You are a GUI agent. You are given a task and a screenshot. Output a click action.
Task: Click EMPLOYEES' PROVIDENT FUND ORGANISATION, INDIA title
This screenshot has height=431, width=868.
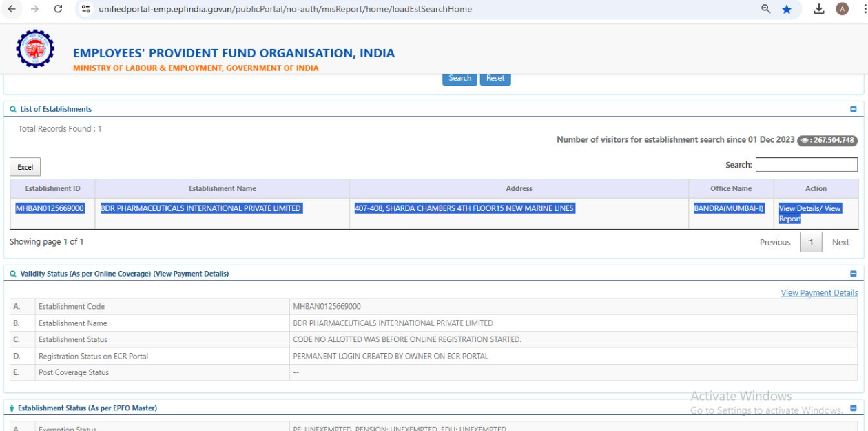pos(234,53)
